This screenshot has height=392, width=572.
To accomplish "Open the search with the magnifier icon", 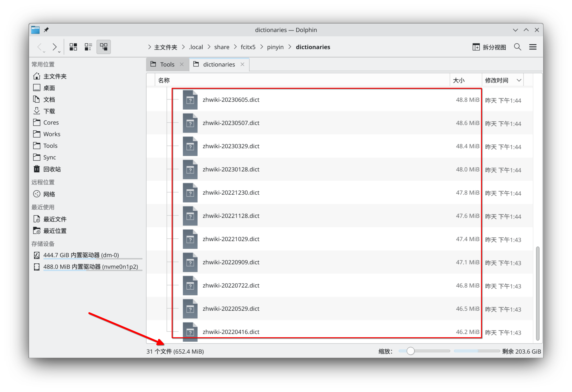I will pos(517,47).
